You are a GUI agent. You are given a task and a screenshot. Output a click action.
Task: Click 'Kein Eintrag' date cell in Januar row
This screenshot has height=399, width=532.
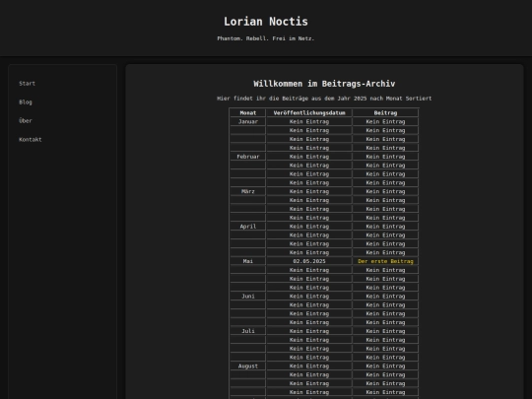coord(309,121)
